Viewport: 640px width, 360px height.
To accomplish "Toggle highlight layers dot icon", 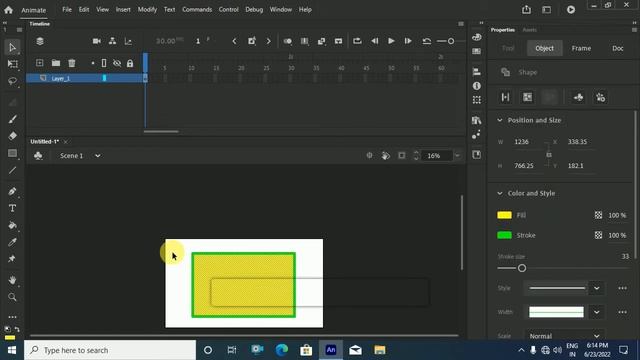I will [x=93, y=63].
